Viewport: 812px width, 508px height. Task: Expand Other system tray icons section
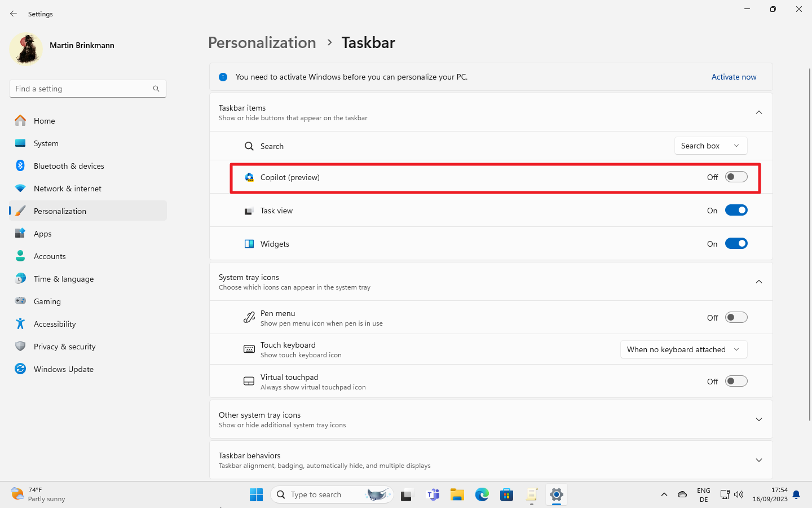(759, 419)
